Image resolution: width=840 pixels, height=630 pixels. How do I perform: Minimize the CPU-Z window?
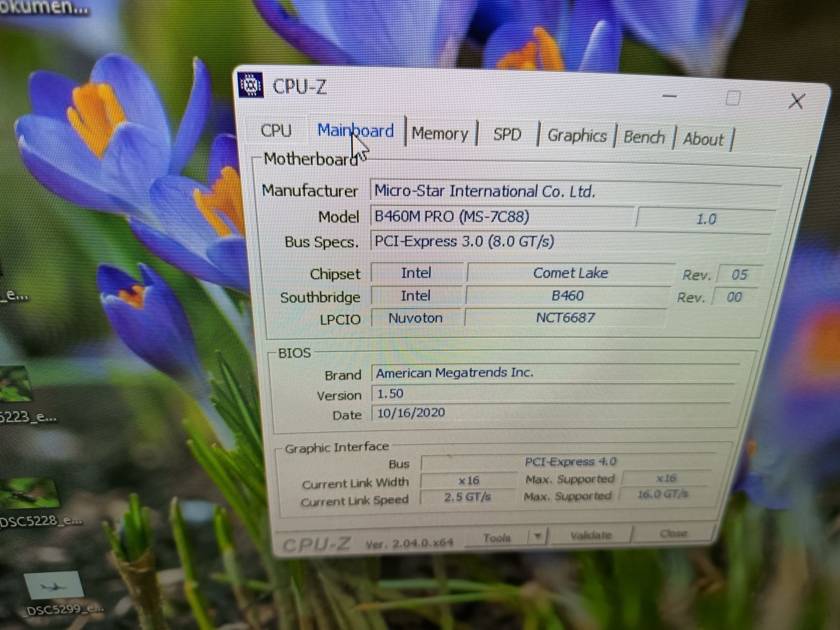point(669,96)
